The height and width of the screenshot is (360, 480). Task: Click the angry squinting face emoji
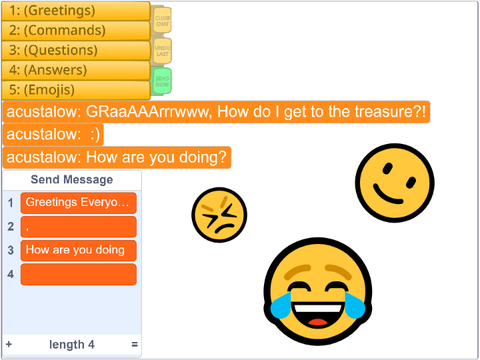pos(219,215)
